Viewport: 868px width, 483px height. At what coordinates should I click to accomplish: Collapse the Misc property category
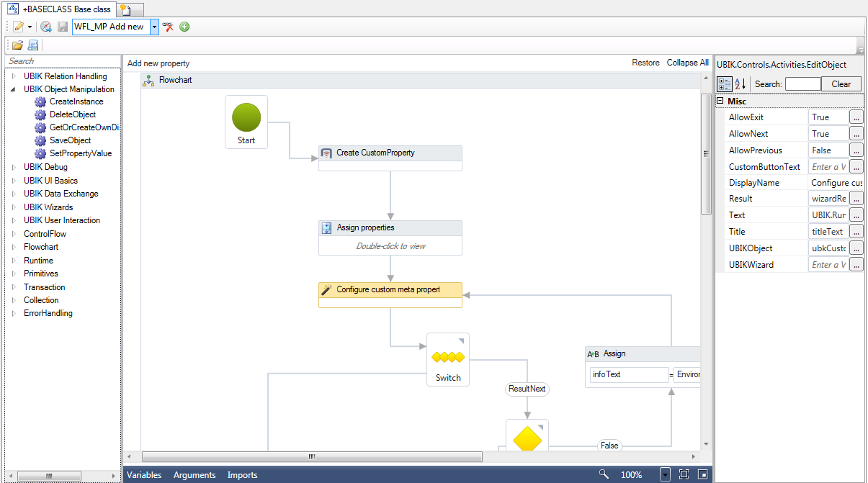pos(720,101)
